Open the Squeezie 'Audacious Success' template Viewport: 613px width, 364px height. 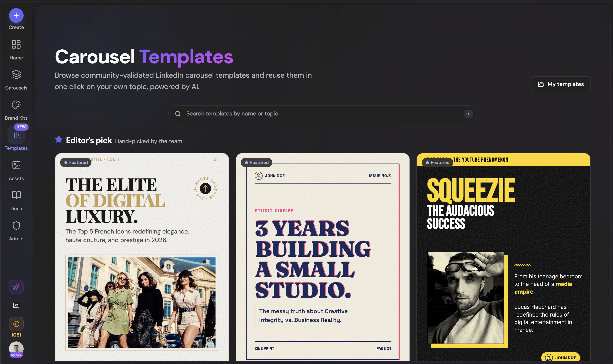coord(504,258)
